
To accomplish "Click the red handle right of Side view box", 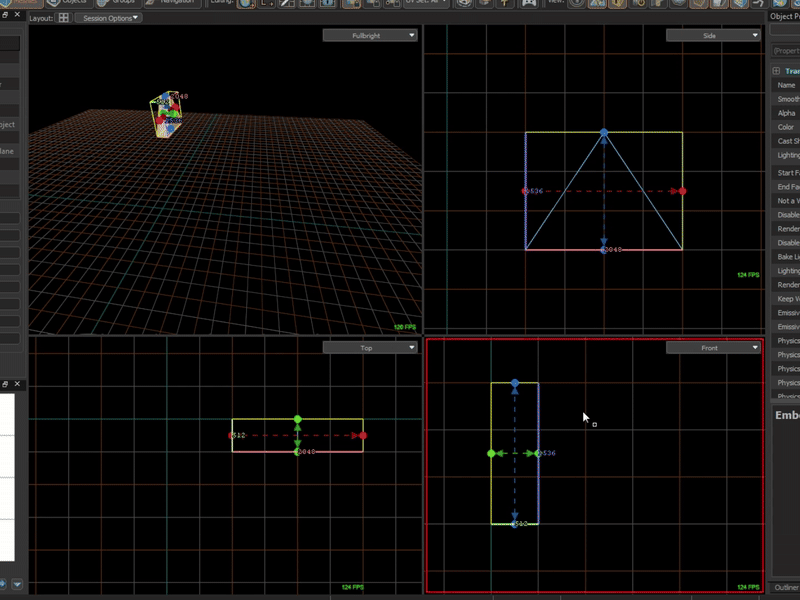I will pos(683,191).
